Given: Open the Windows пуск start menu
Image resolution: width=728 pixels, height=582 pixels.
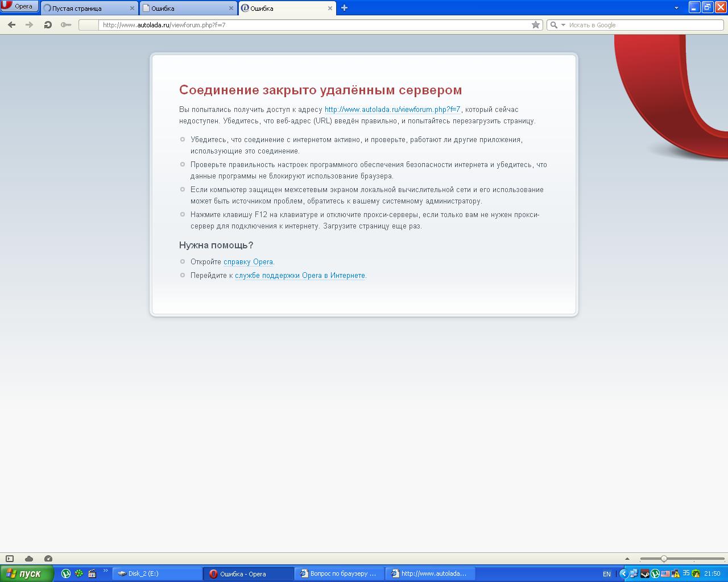Looking at the screenshot, I should (x=27, y=573).
